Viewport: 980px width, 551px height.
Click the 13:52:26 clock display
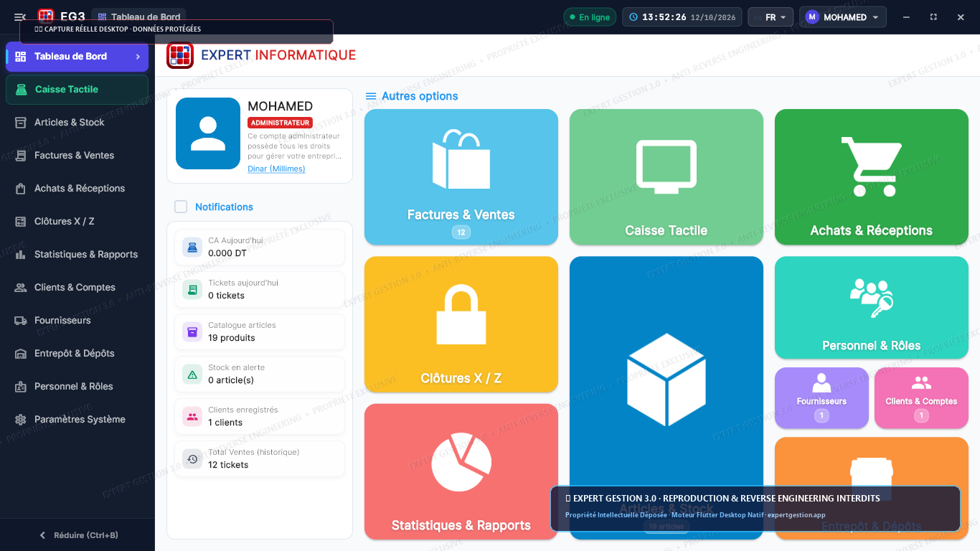(x=682, y=17)
